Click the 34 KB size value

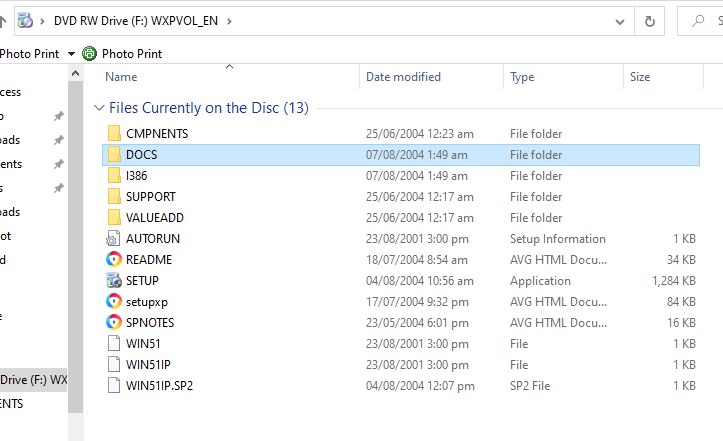point(681,260)
